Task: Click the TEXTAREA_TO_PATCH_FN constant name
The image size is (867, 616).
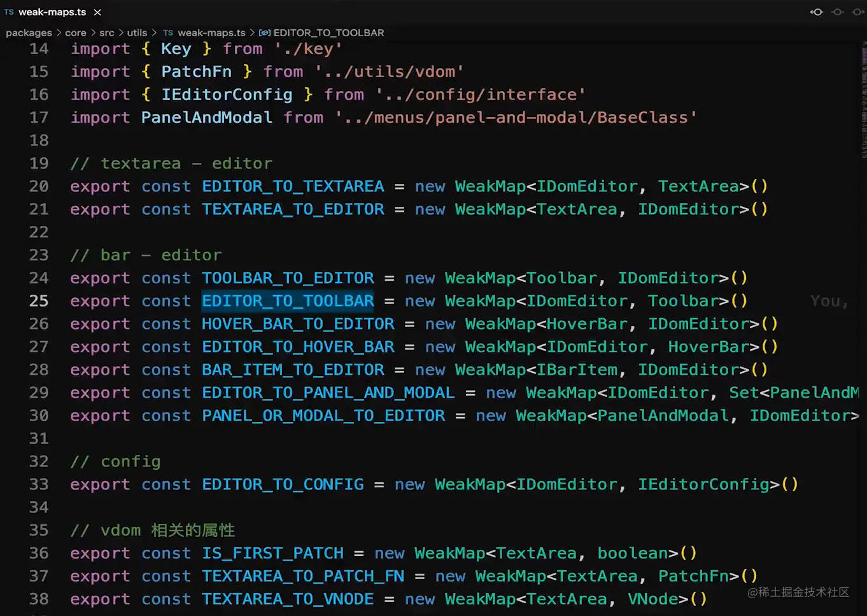Action: coord(304,576)
